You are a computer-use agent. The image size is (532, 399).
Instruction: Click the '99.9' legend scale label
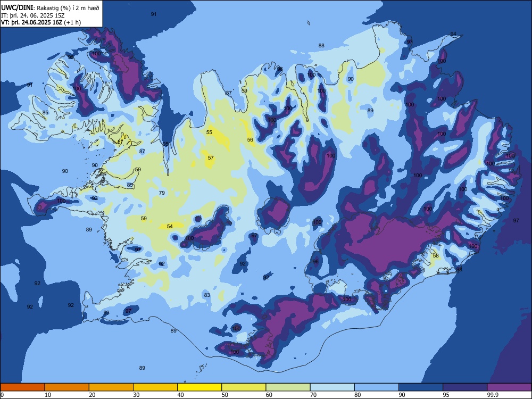[x=493, y=395]
